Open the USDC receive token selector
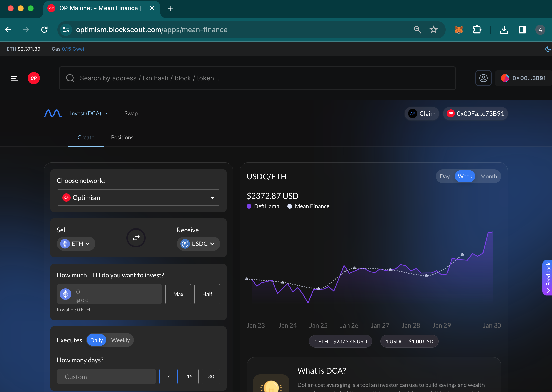Viewport: 552px width, 392px height. tap(198, 244)
